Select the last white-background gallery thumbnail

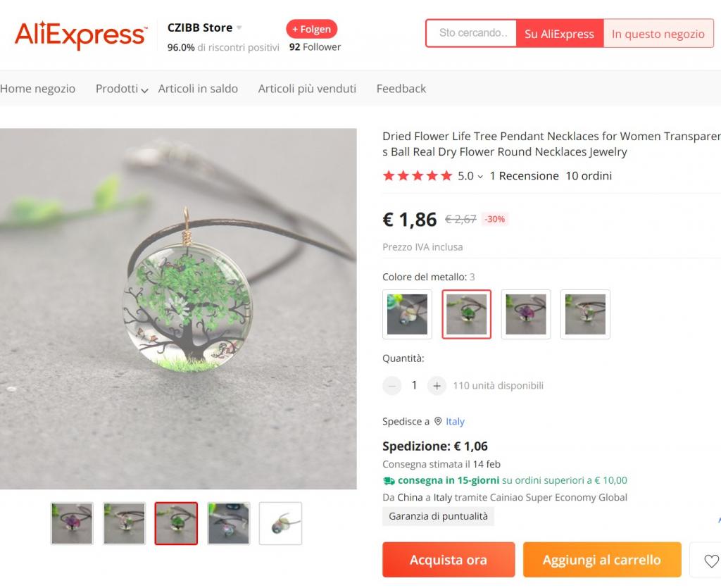[280, 524]
